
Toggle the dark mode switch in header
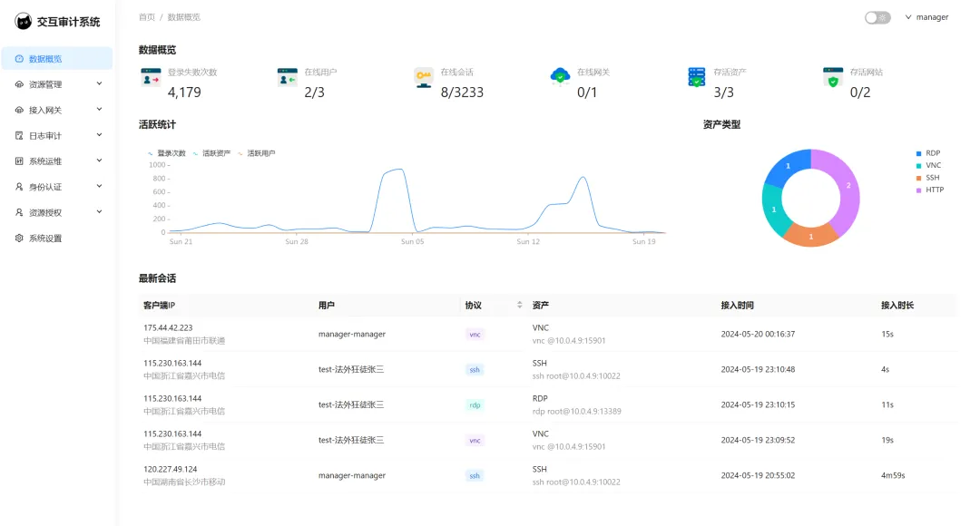point(877,16)
